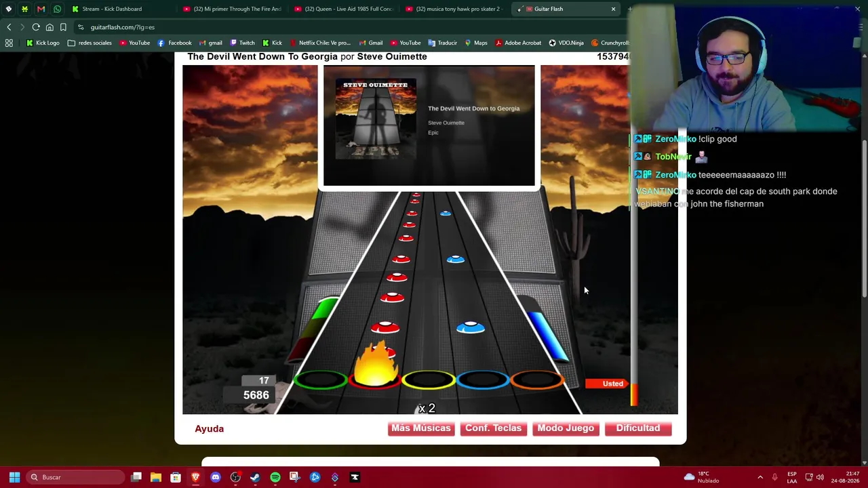This screenshot has height=488, width=868.
Task: Open Steam from the taskbar
Action: (255, 477)
